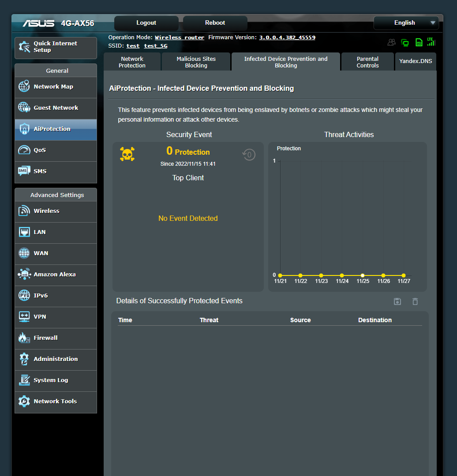Open the Yandex.DNS tab

coord(416,61)
